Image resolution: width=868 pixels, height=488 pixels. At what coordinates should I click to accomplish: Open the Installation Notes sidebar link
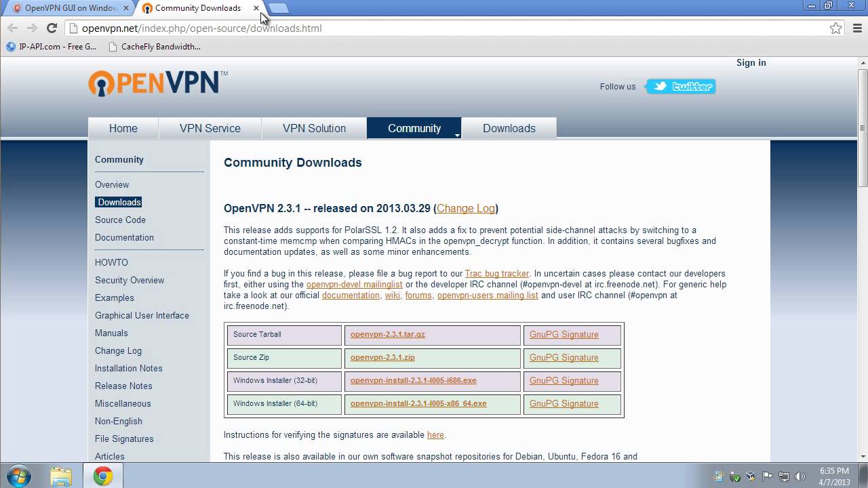coord(129,368)
